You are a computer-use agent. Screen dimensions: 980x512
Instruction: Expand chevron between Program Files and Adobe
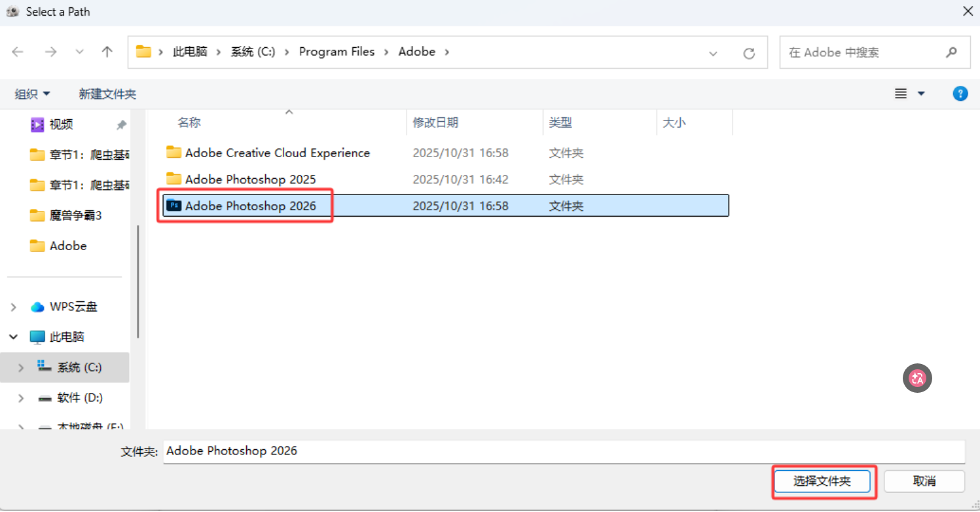387,52
